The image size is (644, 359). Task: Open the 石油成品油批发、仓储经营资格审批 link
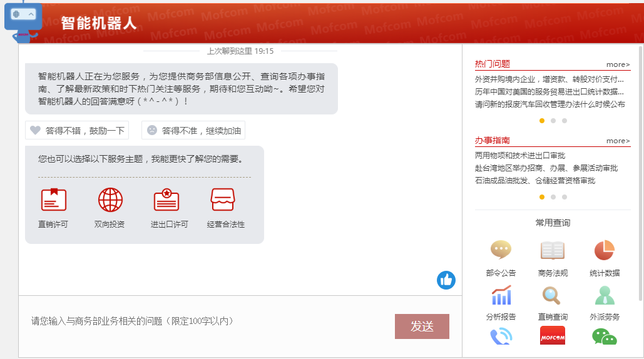535,181
